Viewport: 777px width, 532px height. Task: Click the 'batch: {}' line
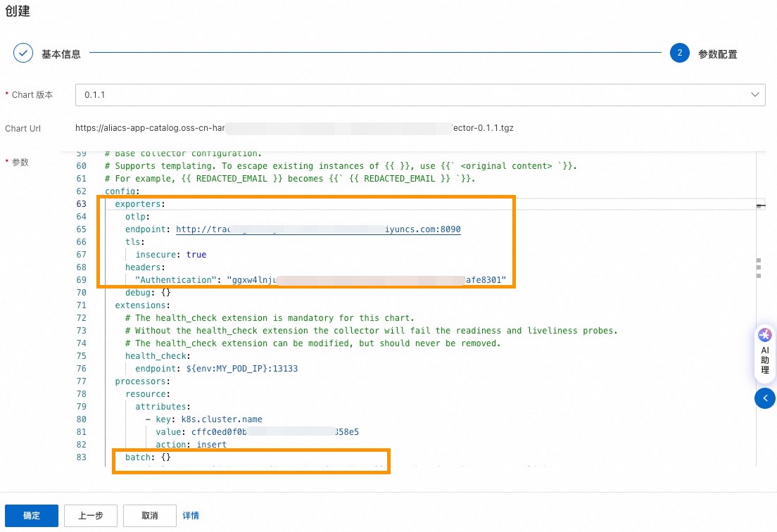coord(148,457)
